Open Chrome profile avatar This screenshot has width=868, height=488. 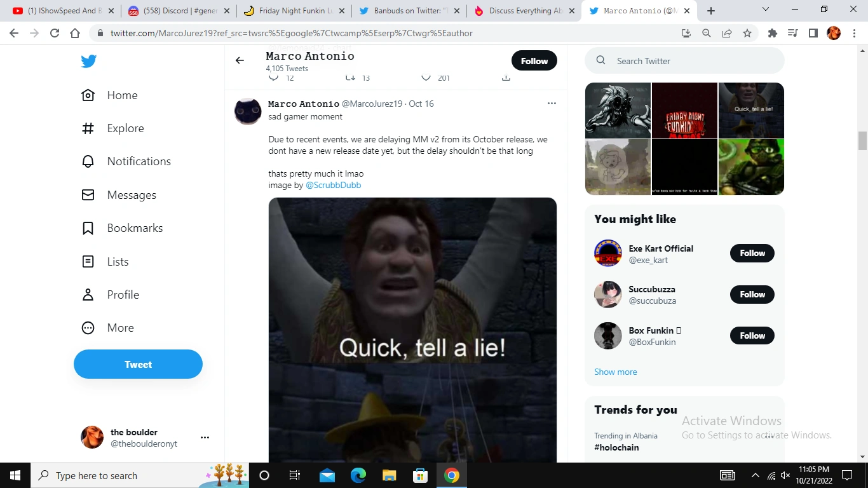834,33
